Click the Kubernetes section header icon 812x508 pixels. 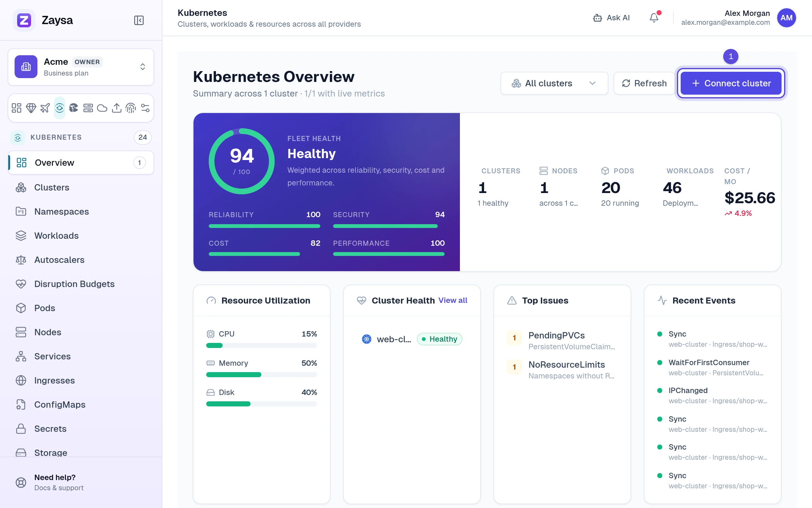point(18,137)
